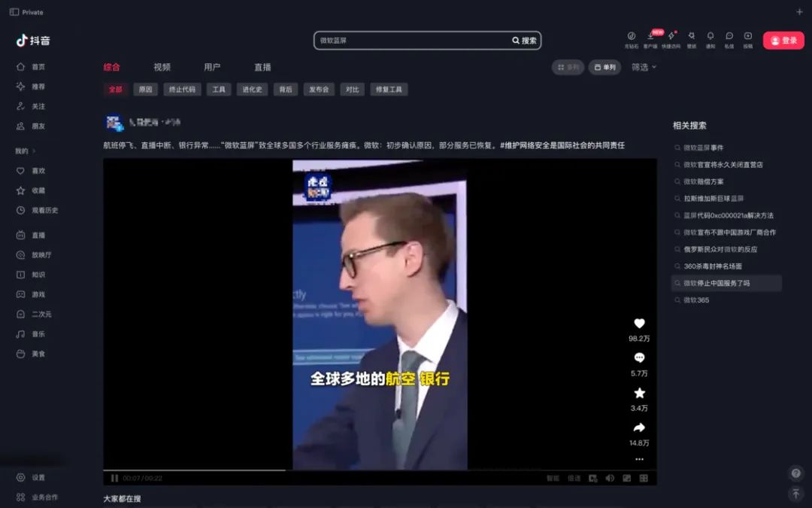Open 喜欢 liked videos in sidebar
The image size is (812, 508).
pos(31,171)
